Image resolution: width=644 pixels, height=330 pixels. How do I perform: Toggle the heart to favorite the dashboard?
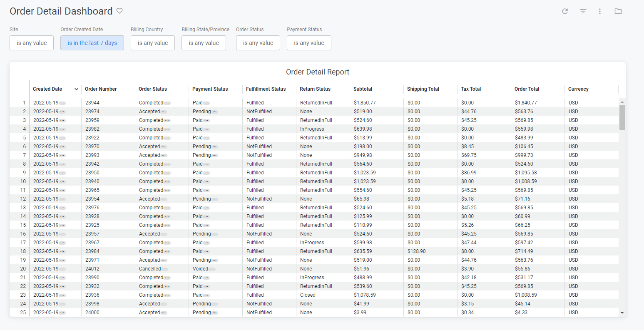coord(119,11)
